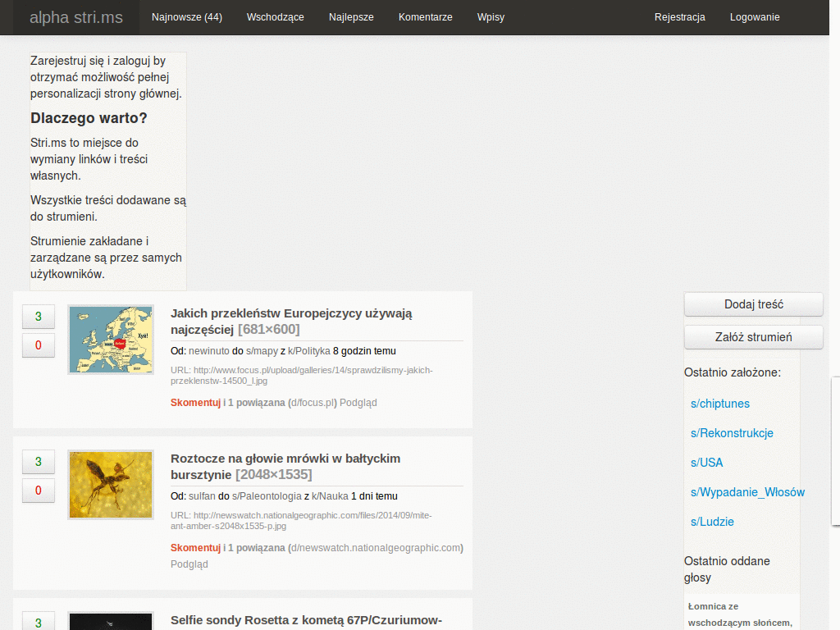Open the s/mapy stream
This screenshot has height=630, width=840.
coord(262,351)
